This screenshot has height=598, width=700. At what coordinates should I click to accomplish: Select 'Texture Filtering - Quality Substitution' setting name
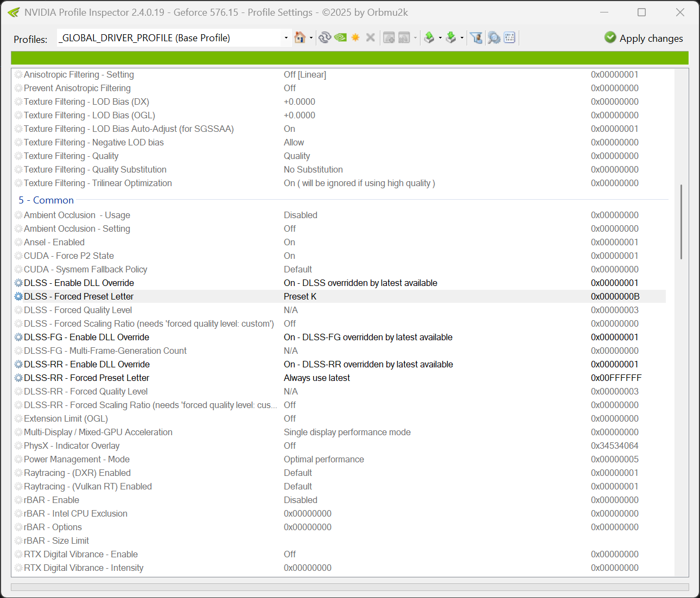click(95, 169)
